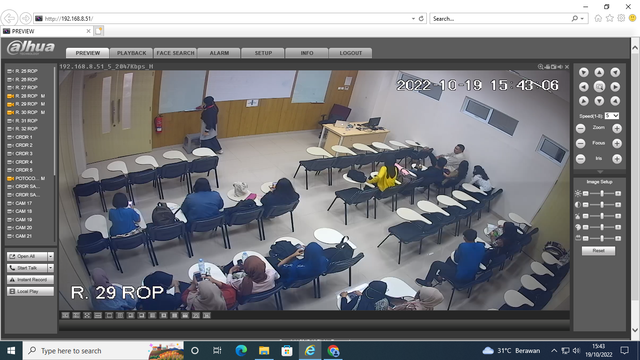640x360 pixels.
Task: Increase brightness with its plus button
Action: tap(618, 193)
